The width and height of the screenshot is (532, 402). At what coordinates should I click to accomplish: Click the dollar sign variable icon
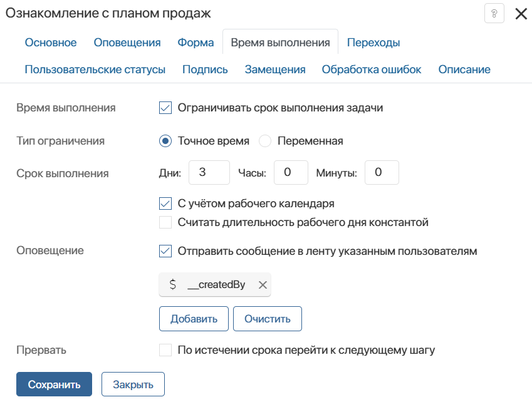coord(173,284)
